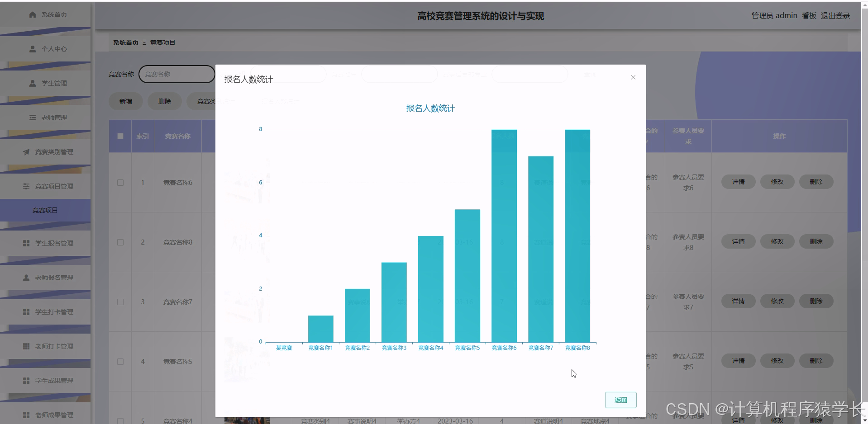Open 系统首页 in the sidebar
The height and width of the screenshot is (424, 868).
tap(45, 14)
